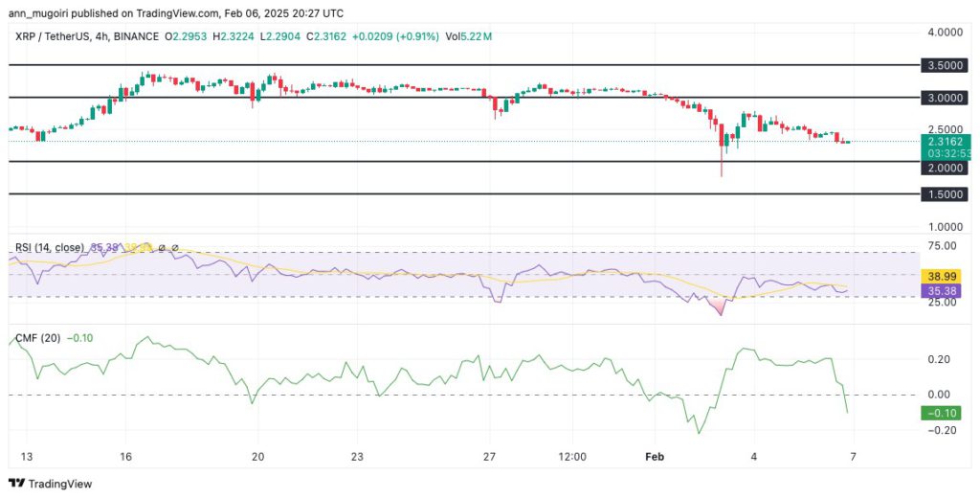Viewport: 980px width, 498px height.
Task: Click the 23 date on time axis
Action: pyautogui.click(x=357, y=458)
